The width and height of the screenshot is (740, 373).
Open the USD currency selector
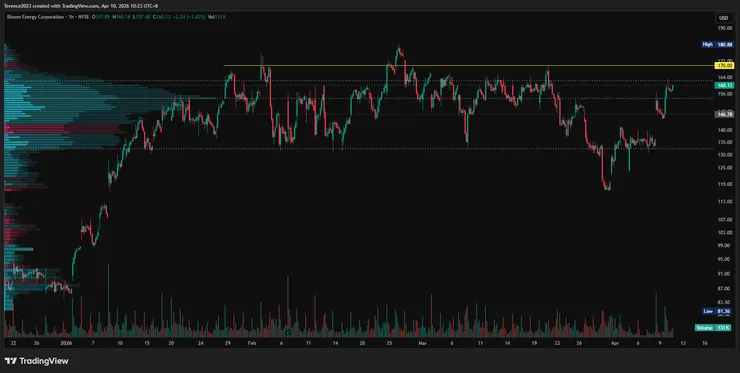[723, 18]
